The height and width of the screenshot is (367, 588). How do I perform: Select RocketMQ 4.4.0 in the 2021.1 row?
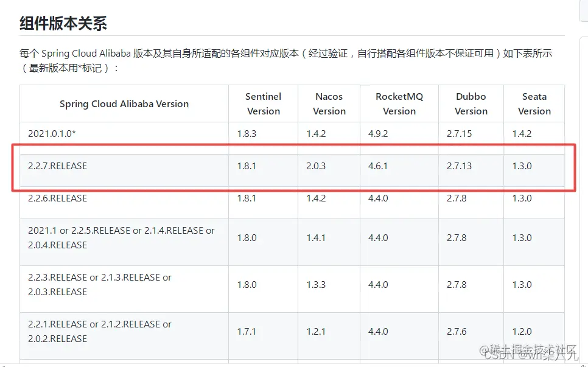[378, 238]
